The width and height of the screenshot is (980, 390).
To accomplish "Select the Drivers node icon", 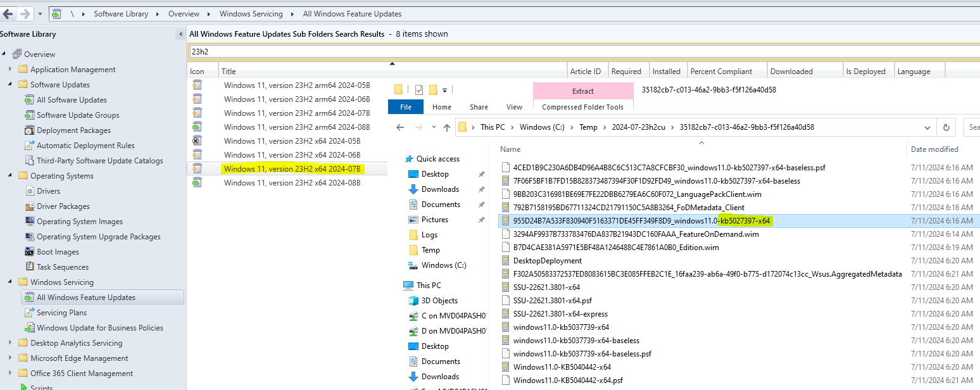I will pyautogui.click(x=29, y=191).
